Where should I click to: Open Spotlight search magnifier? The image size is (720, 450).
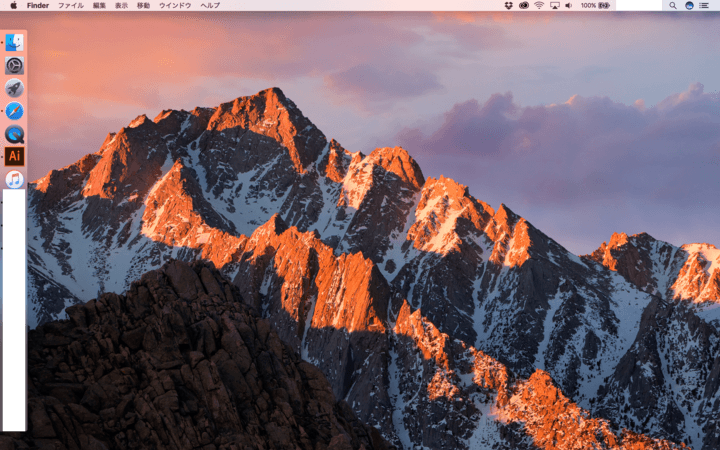(673, 6)
